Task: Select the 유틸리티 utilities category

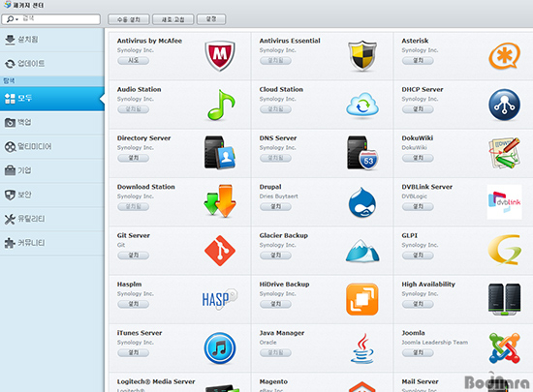Action: (52, 219)
